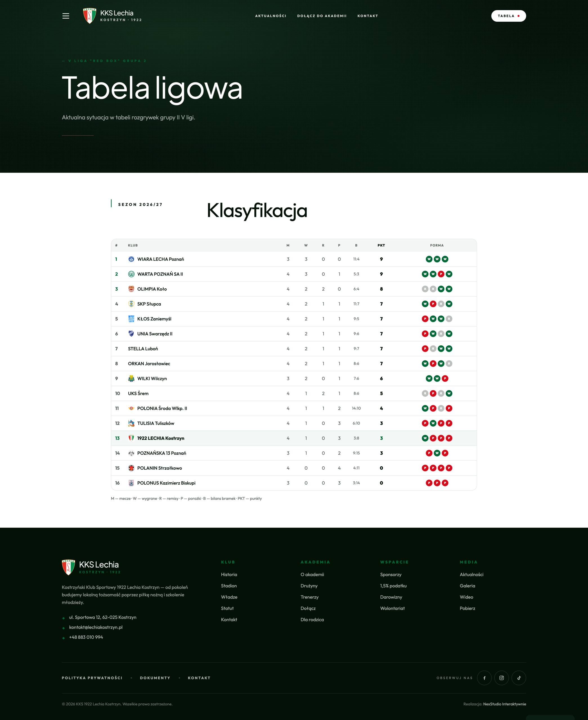Screen dimensions: 588x720
Task: Click the UNIA Swarzędz II crest
Action: click(x=131, y=334)
